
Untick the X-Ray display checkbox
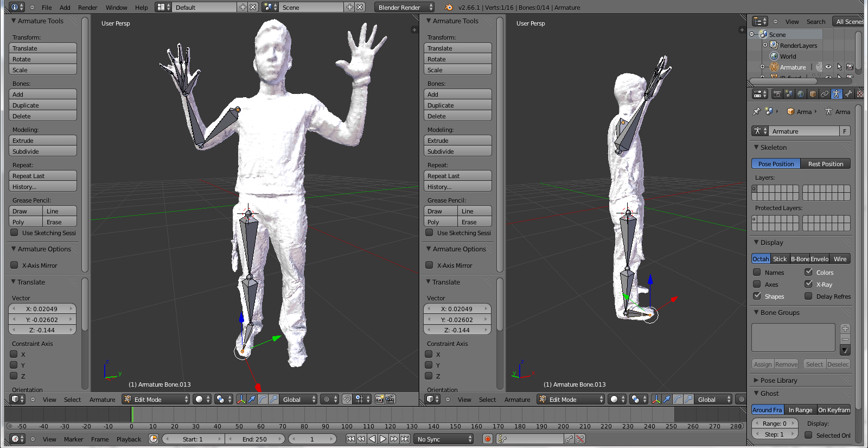click(808, 284)
